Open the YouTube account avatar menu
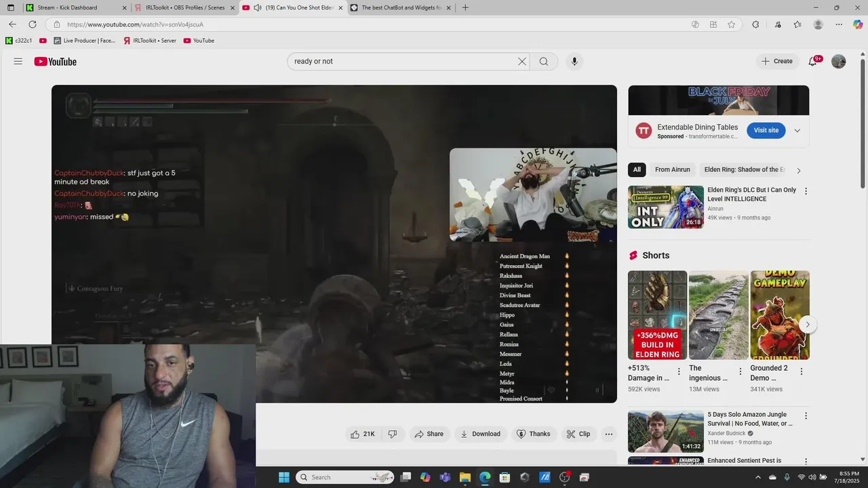The height and width of the screenshot is (488, 868). pyautogui.click(x=839, y=61)
